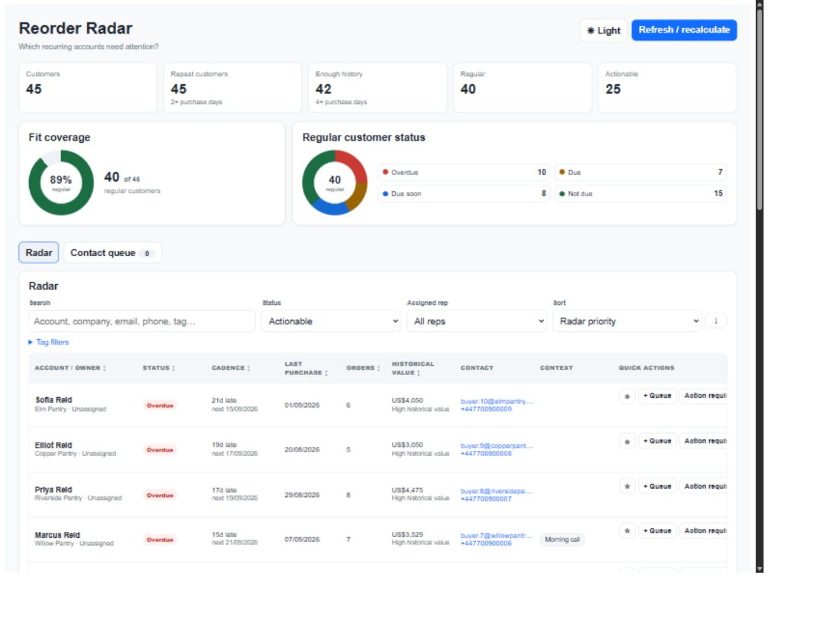Open the Assigned rep dropdown
The height and width of the screenshot is (630, 840).
tap(477, 321)
